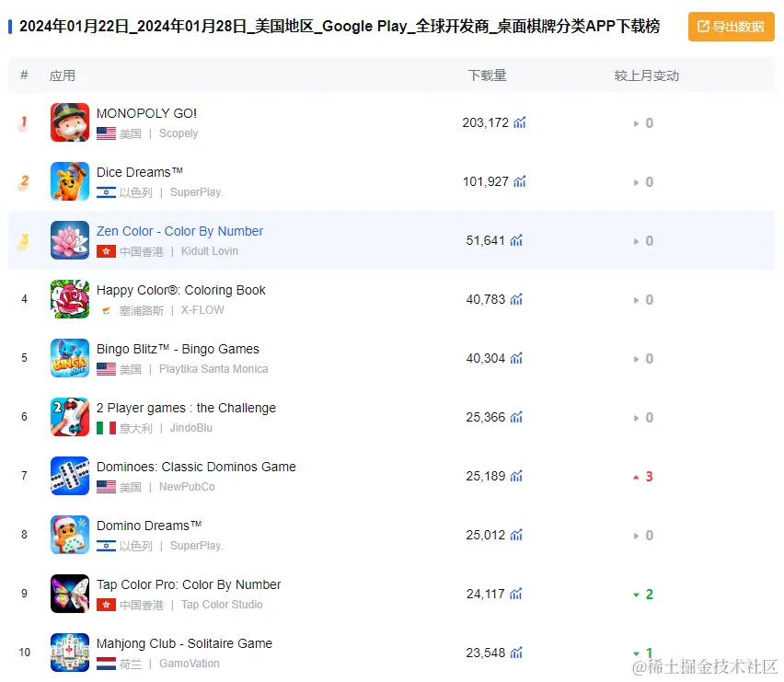The height and width of the screenshot is (682, 784).
Task: View trend chart icon next to 101,927
Action: [520, 181]
